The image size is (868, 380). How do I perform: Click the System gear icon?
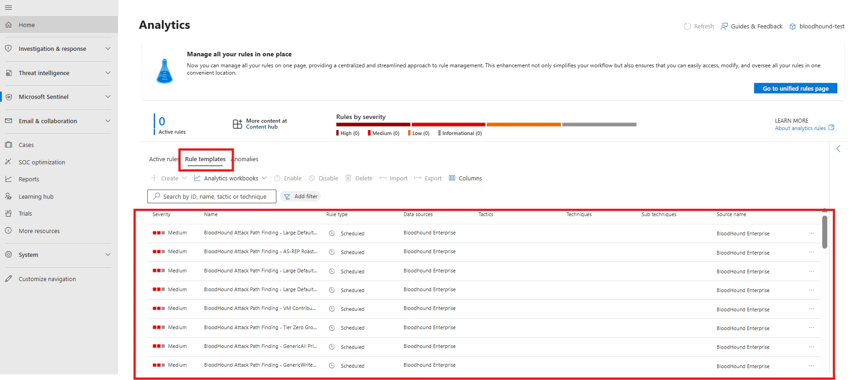pos(8,255)
